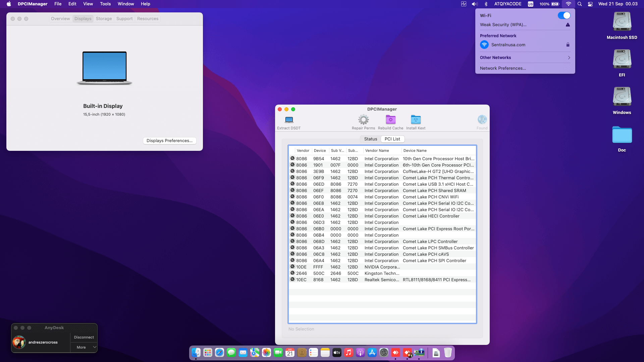This screenshot has width=644, height=362.
Task: Open the File menu in the menu bar
Action: tap(58, 4)
